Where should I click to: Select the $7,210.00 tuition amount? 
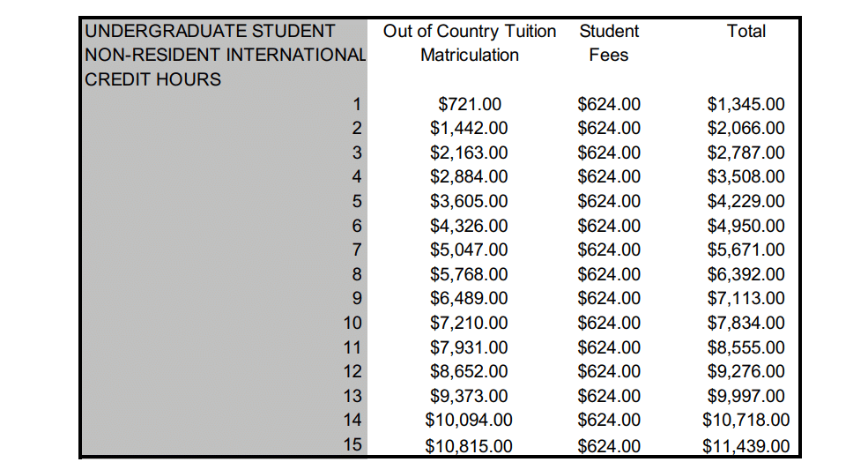469,323
